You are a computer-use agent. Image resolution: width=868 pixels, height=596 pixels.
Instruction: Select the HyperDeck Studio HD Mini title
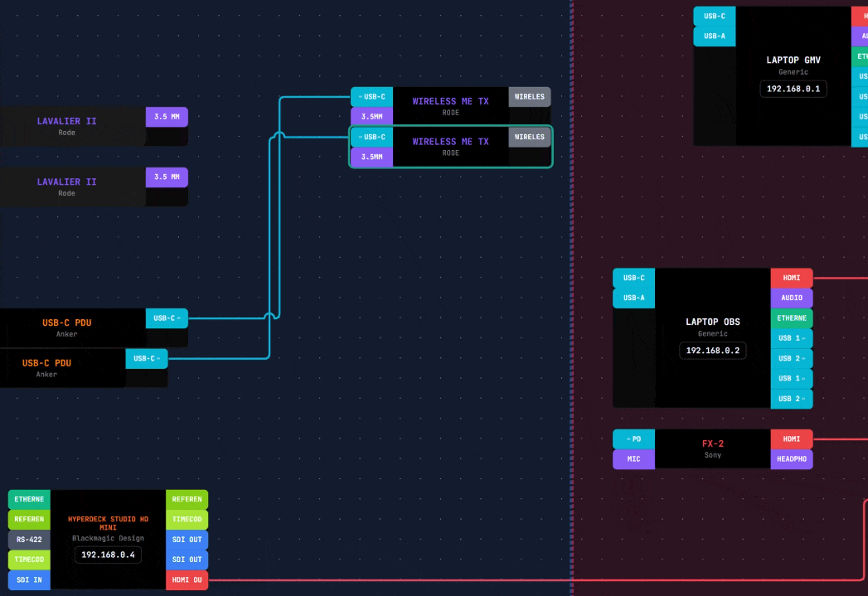click(108, 523)
